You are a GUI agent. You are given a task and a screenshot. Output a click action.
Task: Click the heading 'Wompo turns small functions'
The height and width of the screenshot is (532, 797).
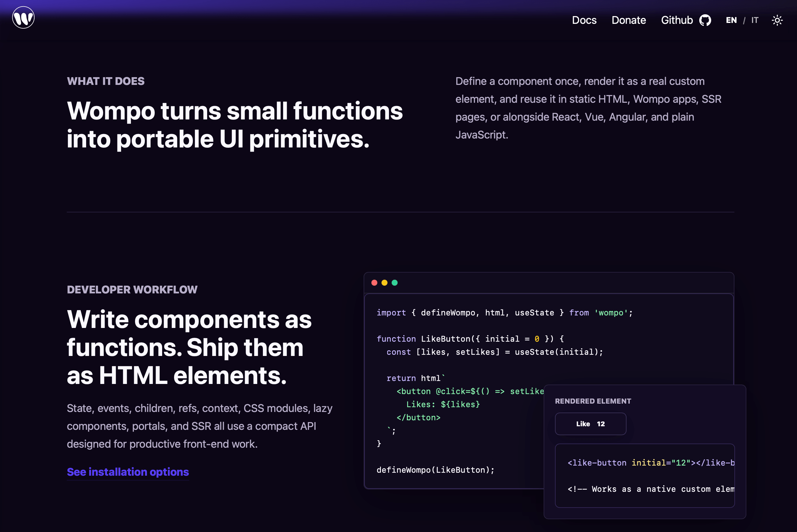235,125
